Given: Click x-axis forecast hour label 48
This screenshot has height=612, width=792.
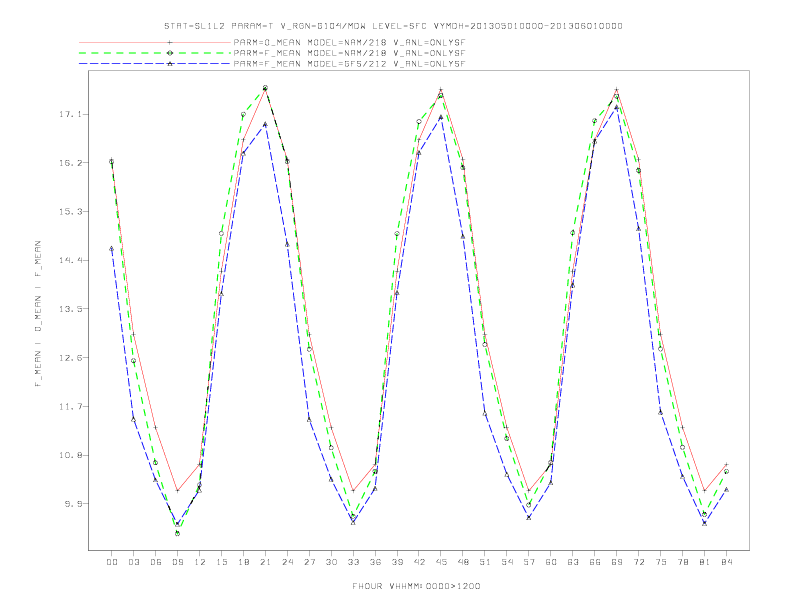Looking at the screenshot, I should point(463,562).
